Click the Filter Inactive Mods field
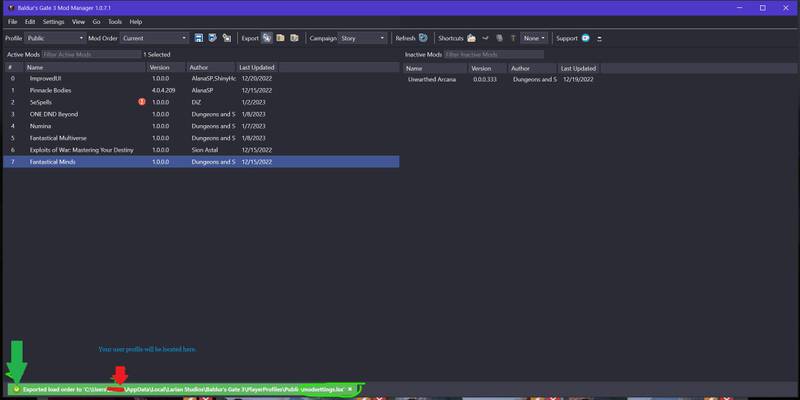Image resolution: width=800 pixels, height=400 pixels. [494, 54]
